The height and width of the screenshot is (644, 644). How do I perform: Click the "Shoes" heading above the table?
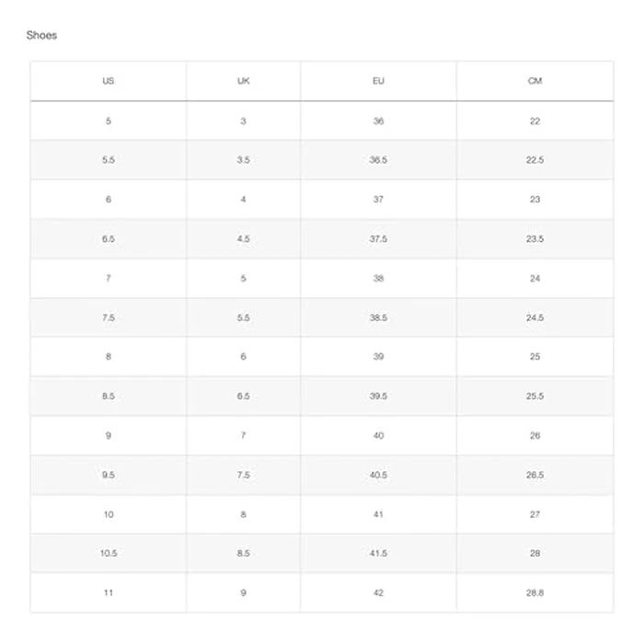[41, 35]
